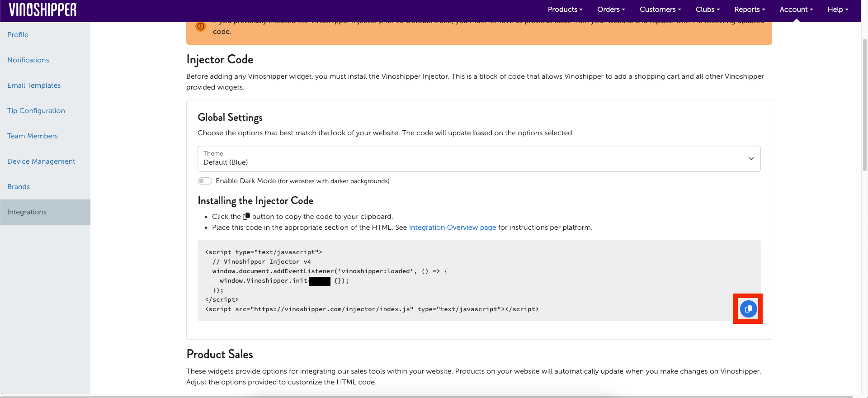The image size is (868, 398).
Task: Open the Orders menu
Action: click(611, 9)
